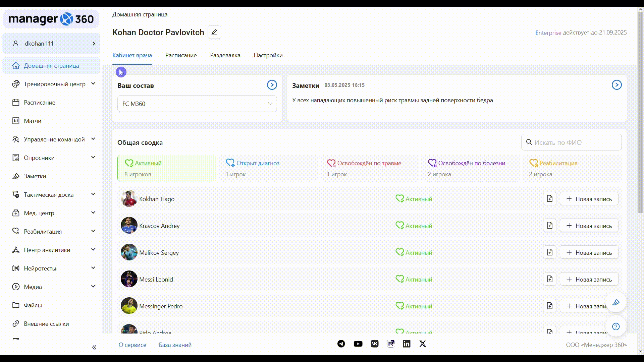Filter by Released due to injury status
This screenshot has width=644, height=362.
click(369, 168)
